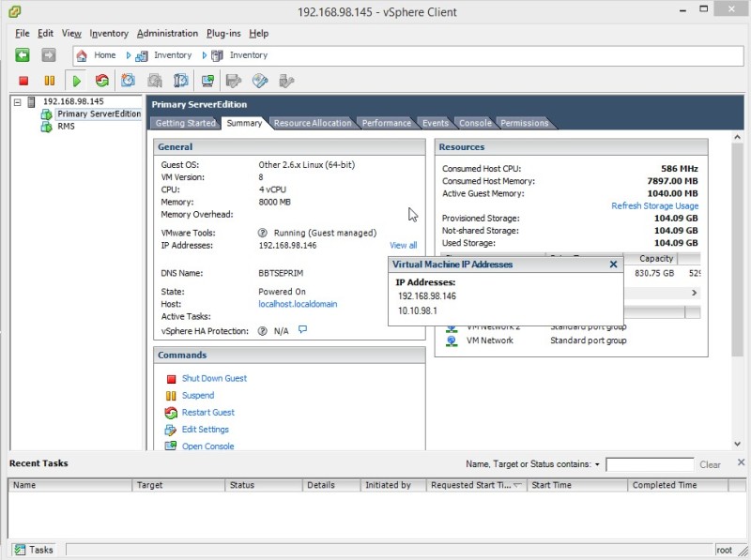Image resolution: width=751 pixels, height=560 pixels.
Task: Select Shut Down Guest command
Action: pyautogui.click(x=214, y=378)
